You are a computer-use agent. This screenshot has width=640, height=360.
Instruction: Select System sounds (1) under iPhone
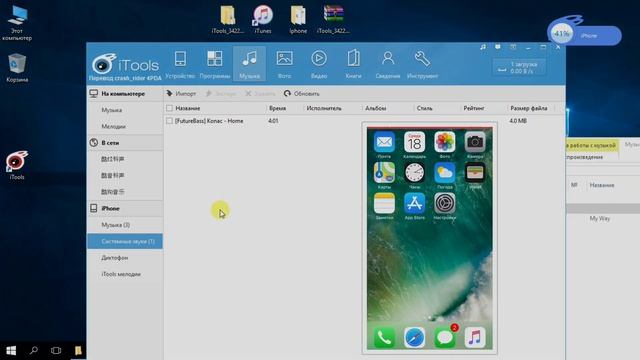coord(125,241)
